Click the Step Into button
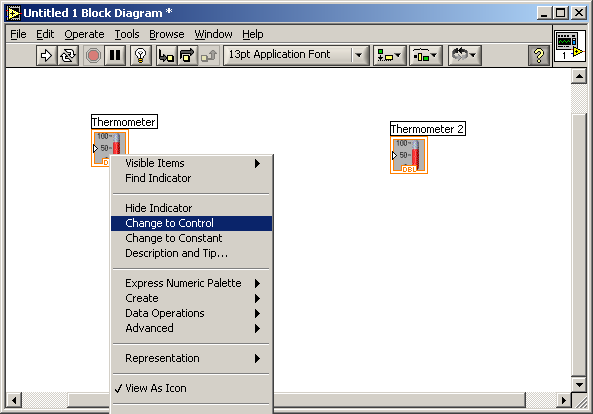 pyautogui.click(x=166, y=56)
